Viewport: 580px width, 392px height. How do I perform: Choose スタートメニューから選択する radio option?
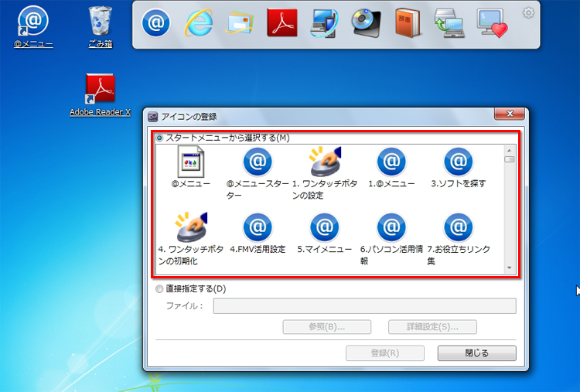coord(159,138)
